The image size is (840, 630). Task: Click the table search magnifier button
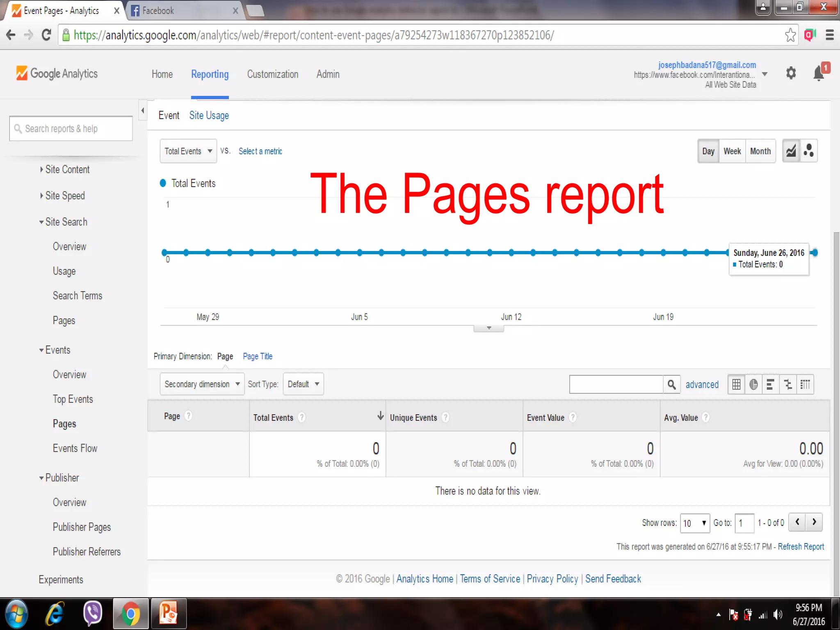671,384
